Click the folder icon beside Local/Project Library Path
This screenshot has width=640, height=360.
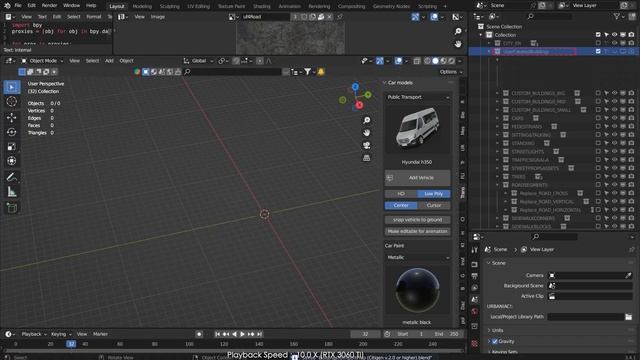click(x=629, y=317)
